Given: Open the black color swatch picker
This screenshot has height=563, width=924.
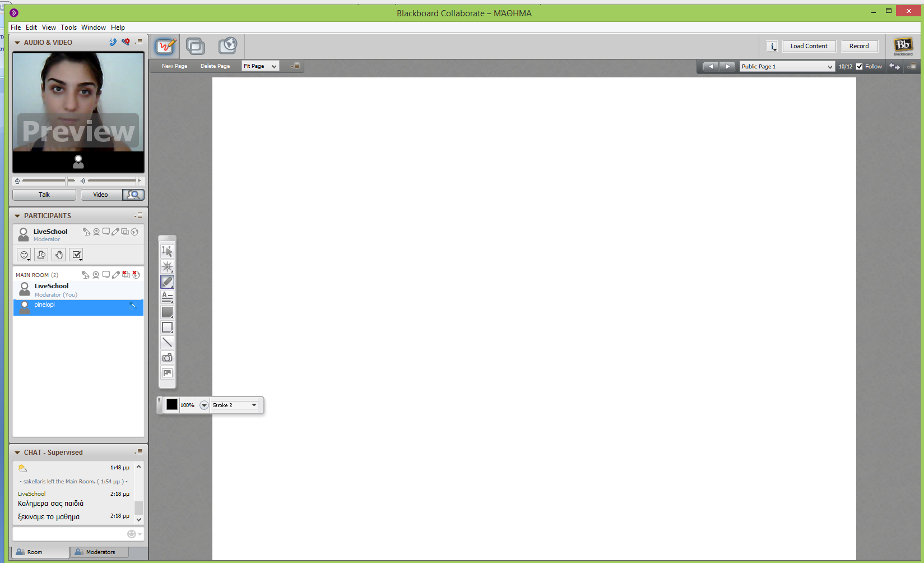Looking at the screenshot, I should (x=172, y=404).
